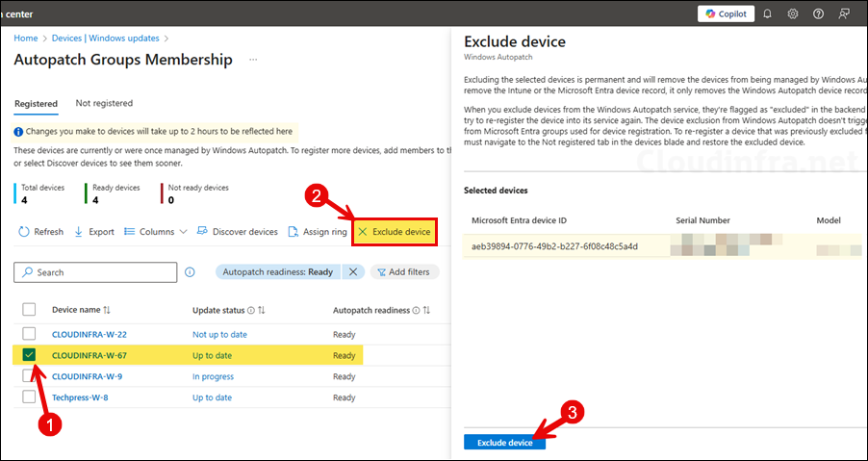
Task: Switch to the Not registered tab
Action: [104, 103]
